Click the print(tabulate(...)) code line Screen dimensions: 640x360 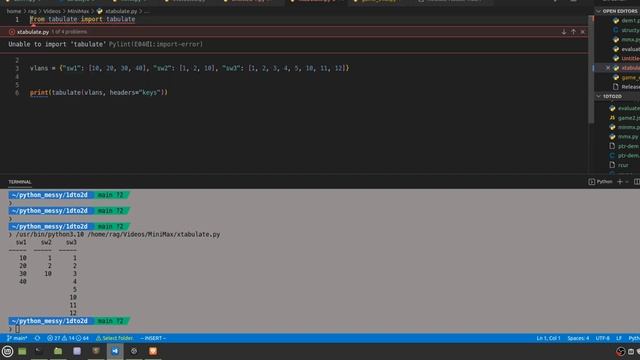coord(98,93)
